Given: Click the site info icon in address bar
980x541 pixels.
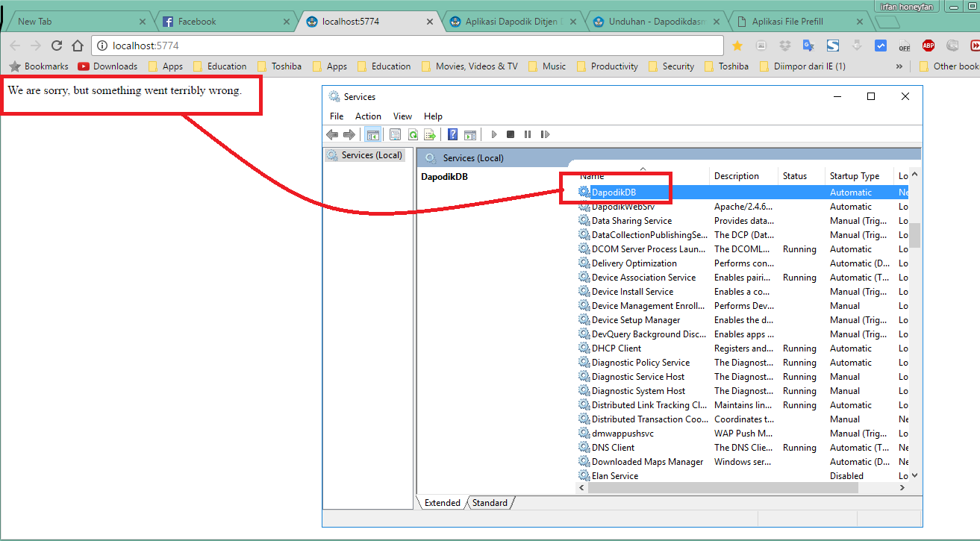Looking at the screenshot, I should 103,46.
